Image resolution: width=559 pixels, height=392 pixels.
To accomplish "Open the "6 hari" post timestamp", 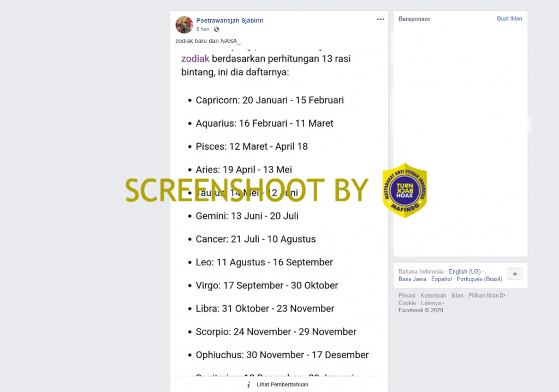I will (203, 29).
